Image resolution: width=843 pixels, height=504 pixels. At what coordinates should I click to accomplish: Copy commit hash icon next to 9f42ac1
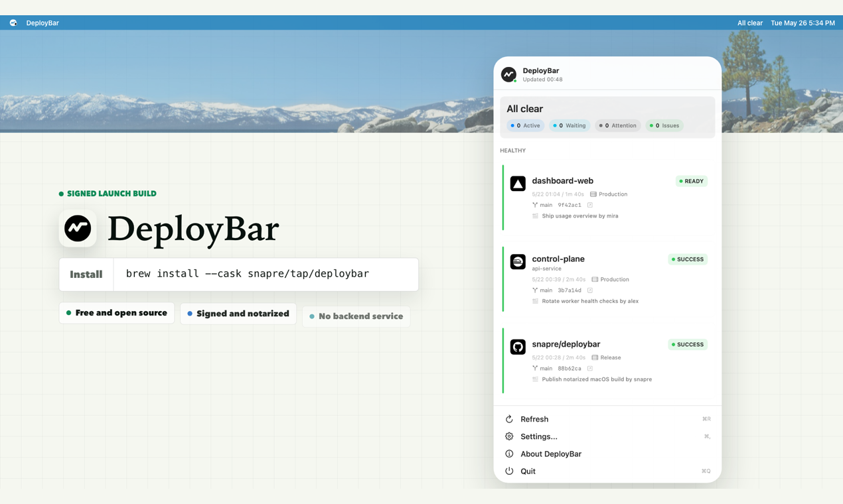coord(589,205)
